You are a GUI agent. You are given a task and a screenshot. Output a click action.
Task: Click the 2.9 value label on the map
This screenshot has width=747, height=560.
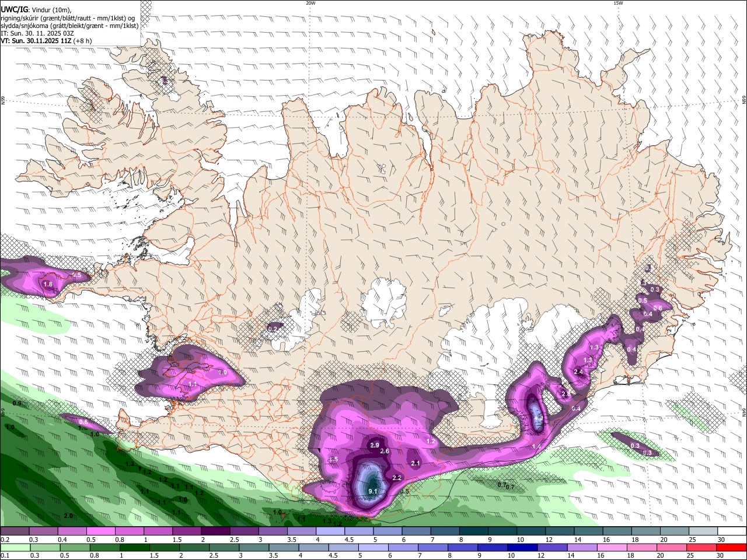[375, 445]
